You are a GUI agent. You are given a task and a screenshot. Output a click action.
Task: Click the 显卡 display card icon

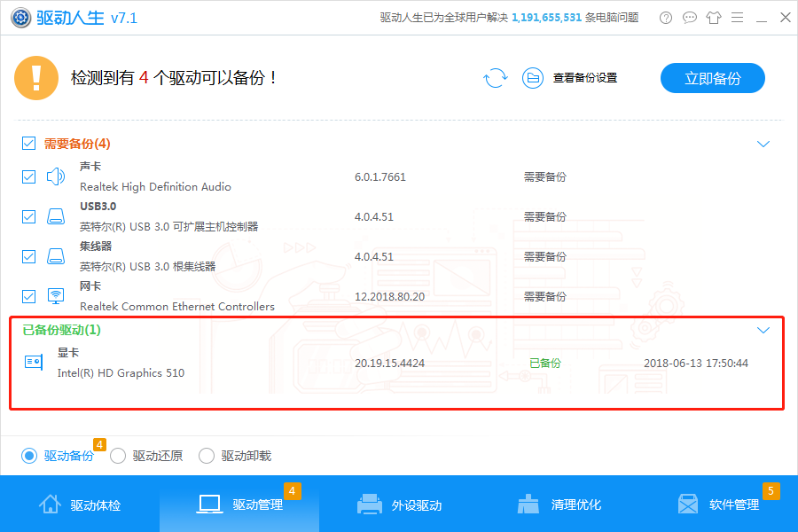click(32, 362)
